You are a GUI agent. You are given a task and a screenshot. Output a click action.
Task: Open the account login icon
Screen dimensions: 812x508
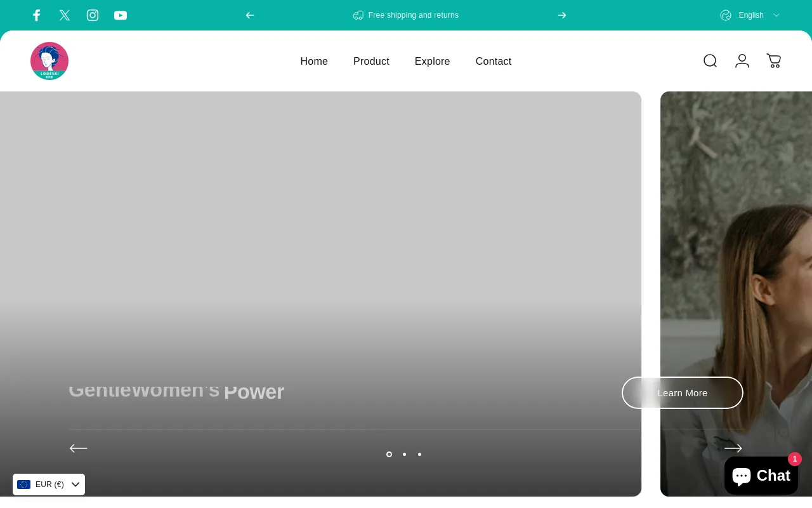pyautogui.click(x=742, y=61)
